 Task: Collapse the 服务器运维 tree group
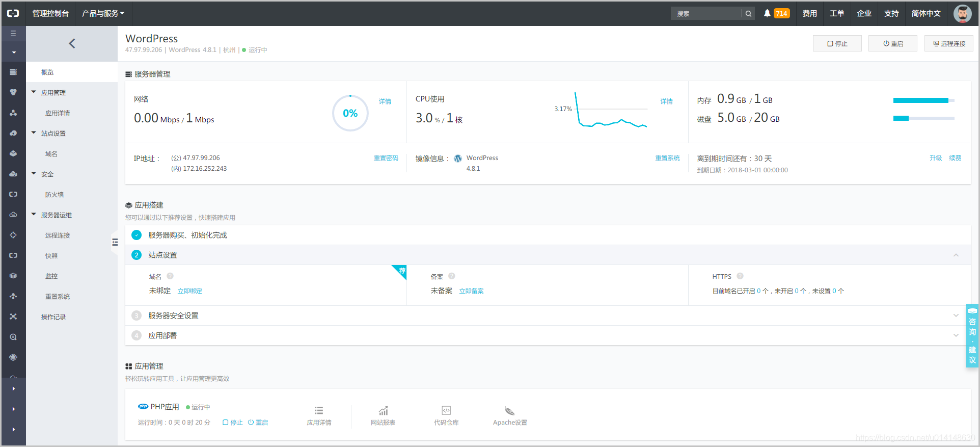coord(34,215)
